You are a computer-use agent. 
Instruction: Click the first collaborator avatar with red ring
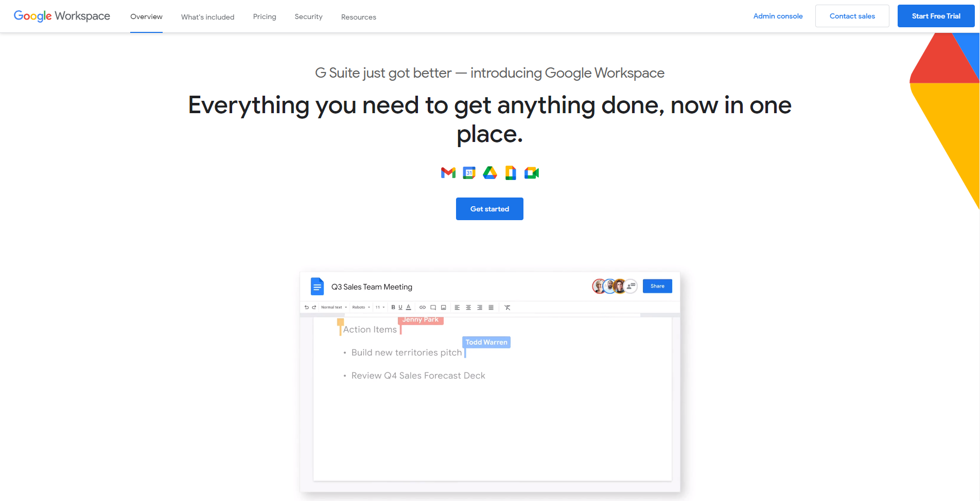[599, 286]
